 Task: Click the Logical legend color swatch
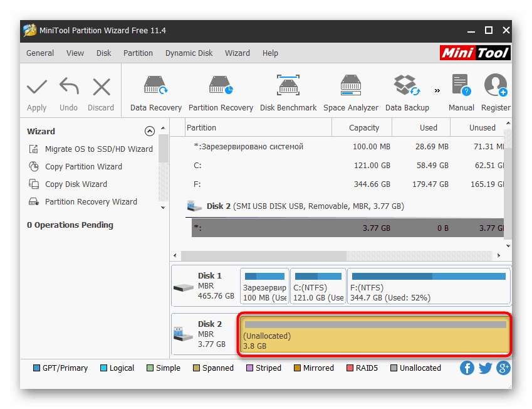[103, 368]
